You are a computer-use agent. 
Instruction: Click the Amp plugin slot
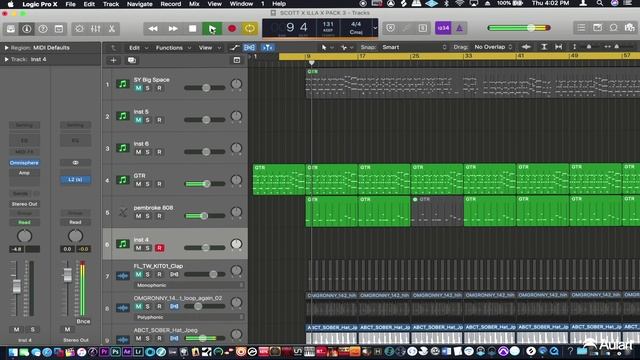point(24,173)
